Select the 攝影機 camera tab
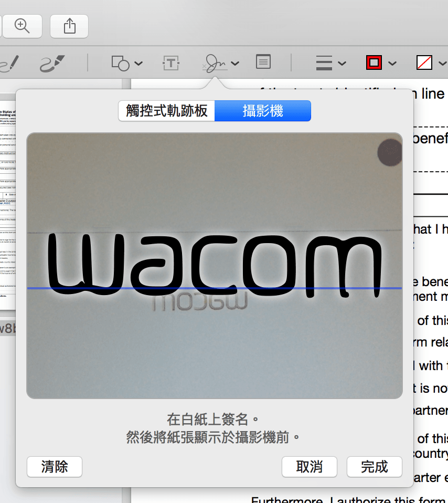448x503 pixels. tap(263, 111)
